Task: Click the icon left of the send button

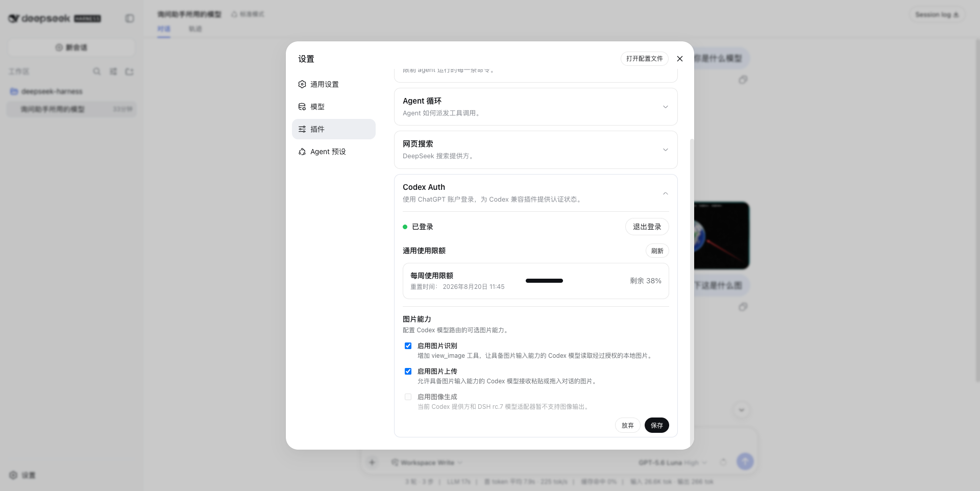Action: click(x=723, y=462)
